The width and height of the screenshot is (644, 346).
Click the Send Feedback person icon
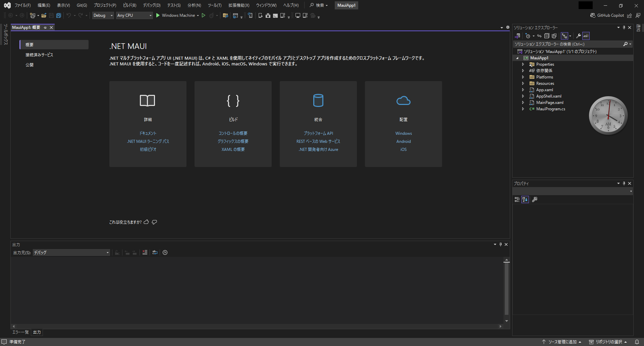tap(638, 15)
